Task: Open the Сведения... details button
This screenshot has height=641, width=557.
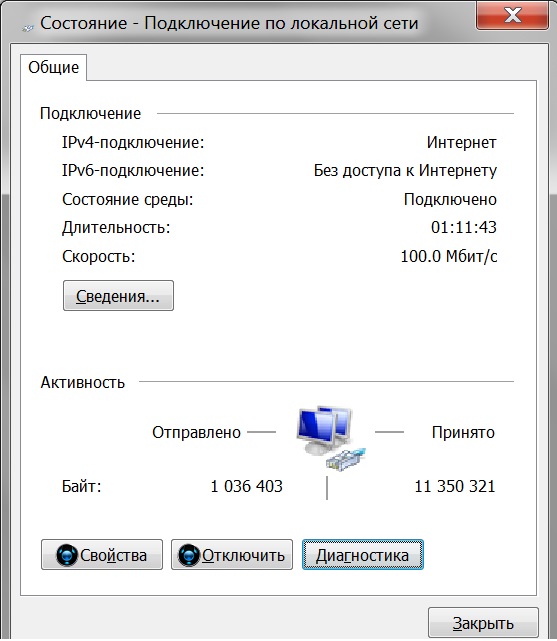Action: point(118,296)
